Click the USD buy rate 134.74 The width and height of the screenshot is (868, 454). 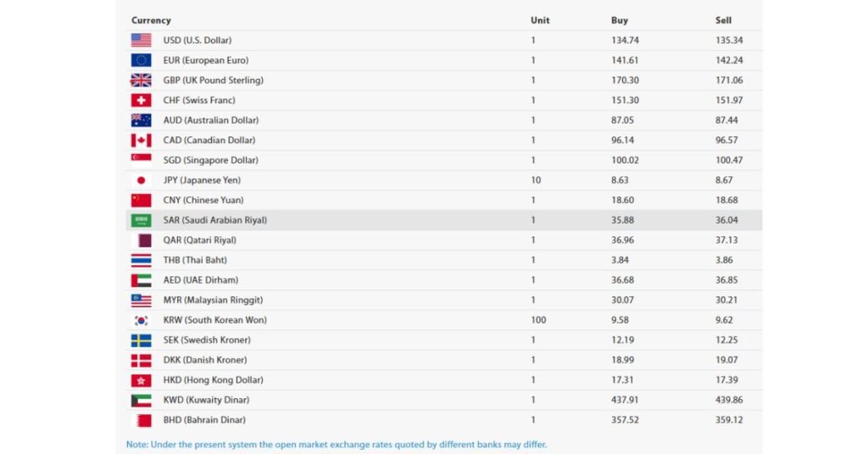pos(625,41)
